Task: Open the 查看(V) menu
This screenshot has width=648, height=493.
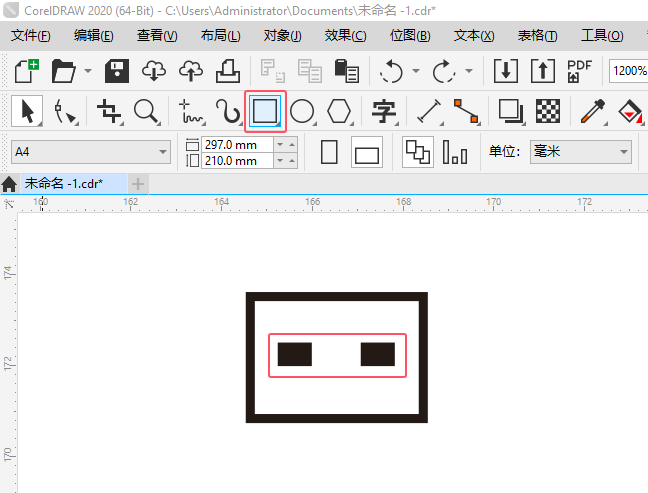Action: point(157,36)
